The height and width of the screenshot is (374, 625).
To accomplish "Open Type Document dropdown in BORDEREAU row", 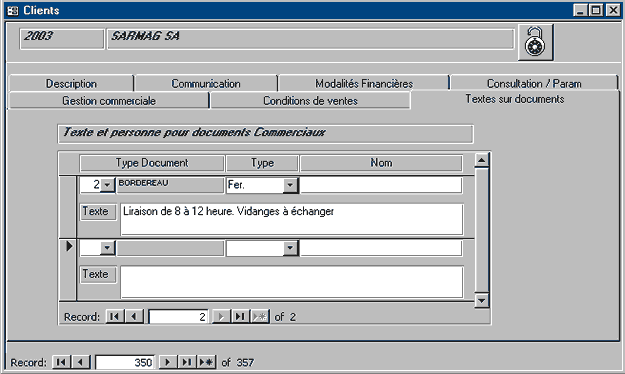I will tap(107, 185).
